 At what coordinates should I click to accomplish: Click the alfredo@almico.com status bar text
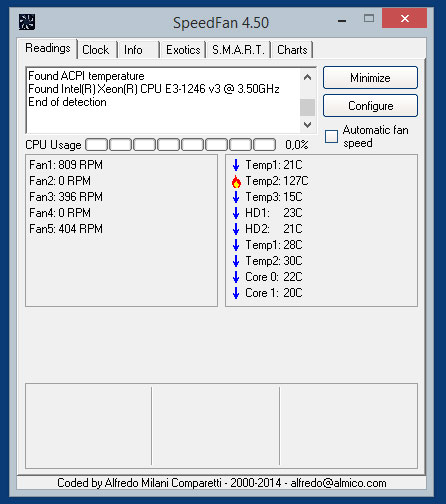tap(338, 483)
